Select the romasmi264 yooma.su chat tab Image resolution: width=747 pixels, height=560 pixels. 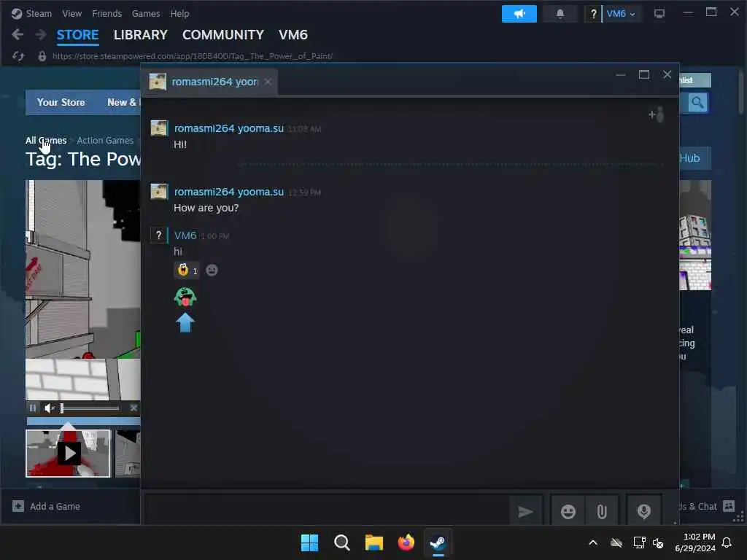(209, 82)
